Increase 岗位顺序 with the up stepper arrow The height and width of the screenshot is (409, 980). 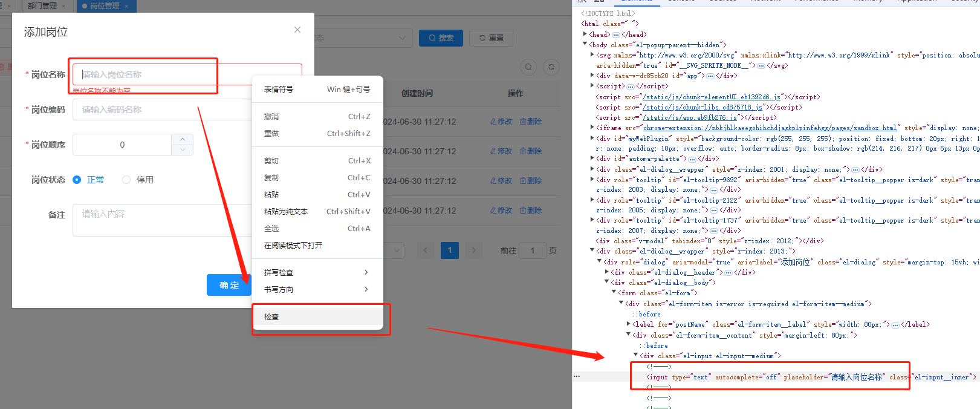183,139
